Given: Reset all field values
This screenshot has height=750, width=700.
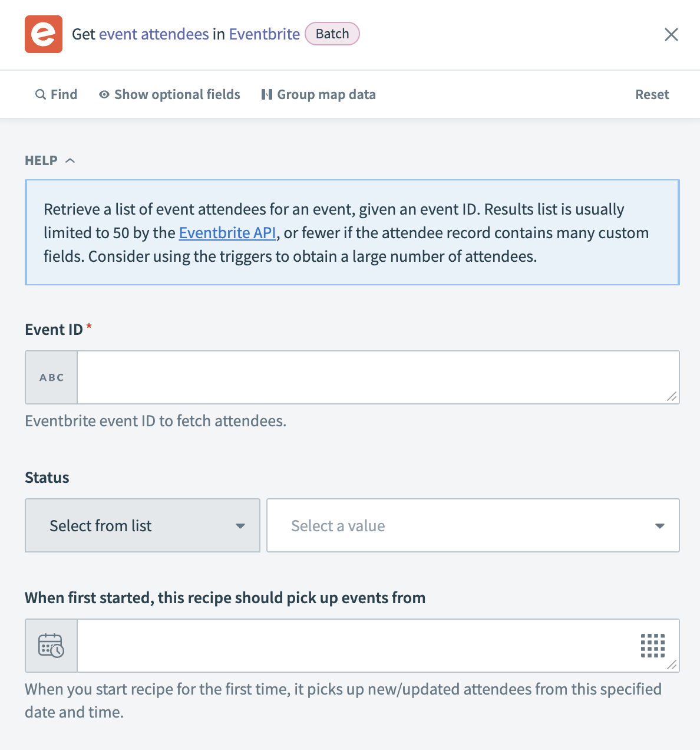Looking at the screenshot, I should tap(652, 94).
